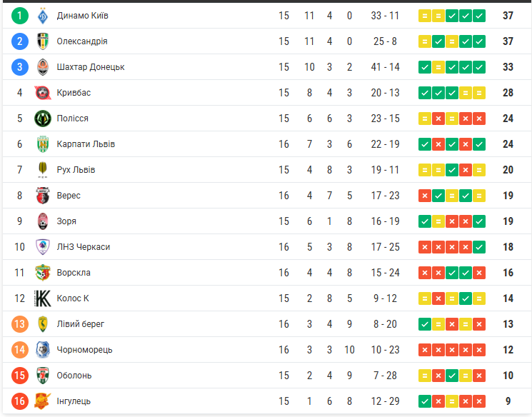Click the orange position 13 badge
The height and width of the screenshot is (417, 532).
20,324
